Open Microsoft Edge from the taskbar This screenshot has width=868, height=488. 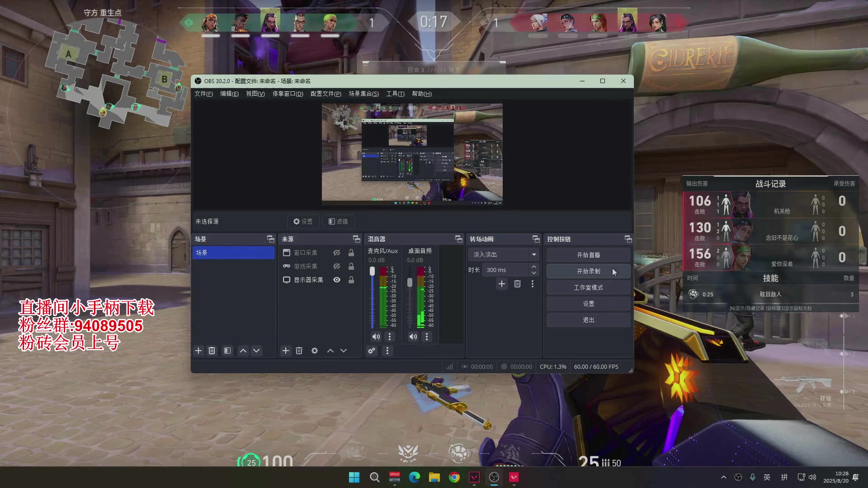point(415,477)
